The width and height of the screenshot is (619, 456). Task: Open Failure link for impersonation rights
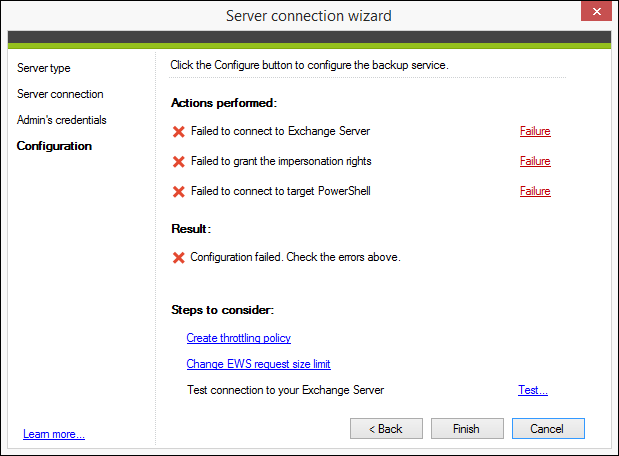535,161
